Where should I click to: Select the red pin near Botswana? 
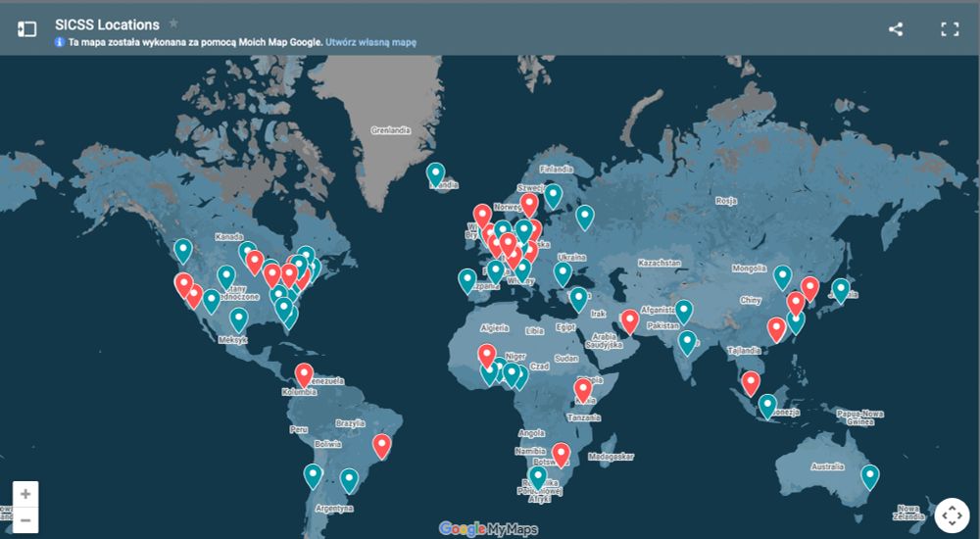(x=562, y=455)
